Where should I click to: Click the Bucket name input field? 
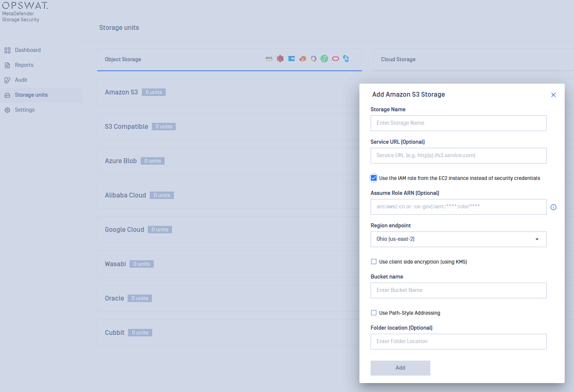[x=458, y=290]
